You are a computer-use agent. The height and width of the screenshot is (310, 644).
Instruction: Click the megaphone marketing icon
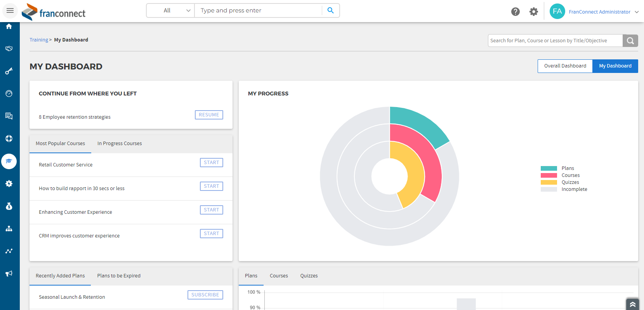coord(9,274)
